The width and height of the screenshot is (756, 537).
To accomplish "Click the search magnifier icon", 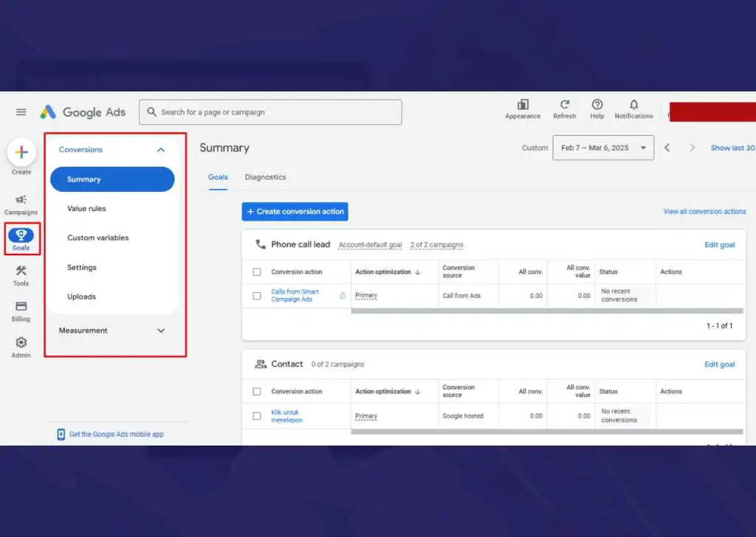I will click(151, 111).
